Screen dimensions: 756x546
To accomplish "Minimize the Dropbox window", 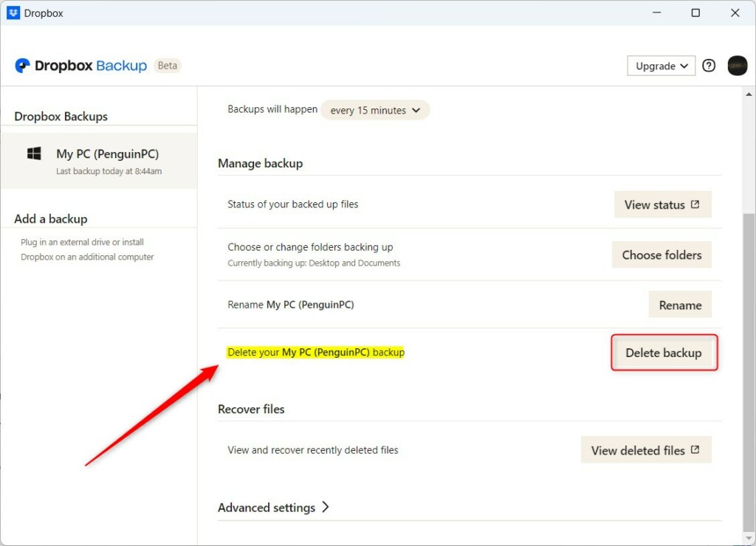I will click(656, 13).
